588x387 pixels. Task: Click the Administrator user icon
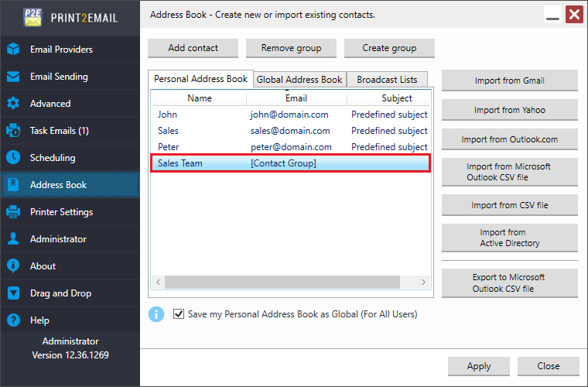click(13, 239)
